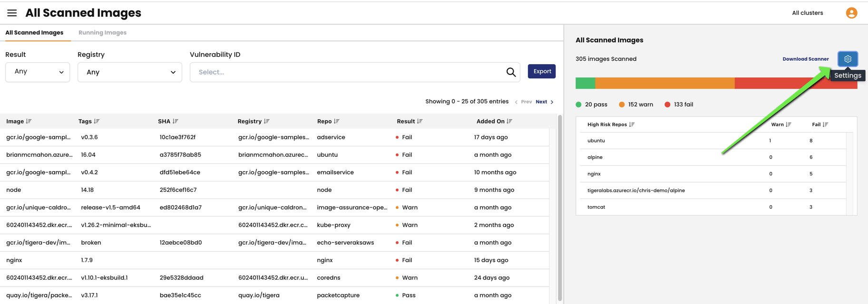Open the Registry filter dropdown
This screenshot has height=304, width=868.
pos(130,72)
